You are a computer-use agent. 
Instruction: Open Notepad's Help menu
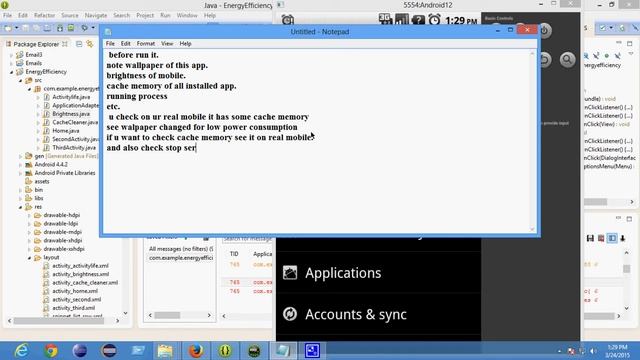pos(185,44)
